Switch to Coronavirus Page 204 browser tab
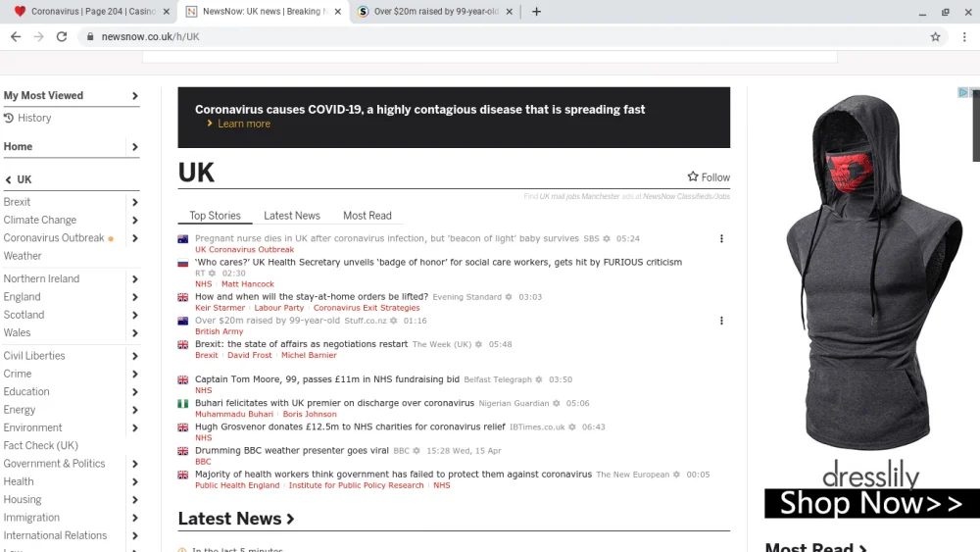The height and width of the screenshot is (552, 980). click(92, 11)
